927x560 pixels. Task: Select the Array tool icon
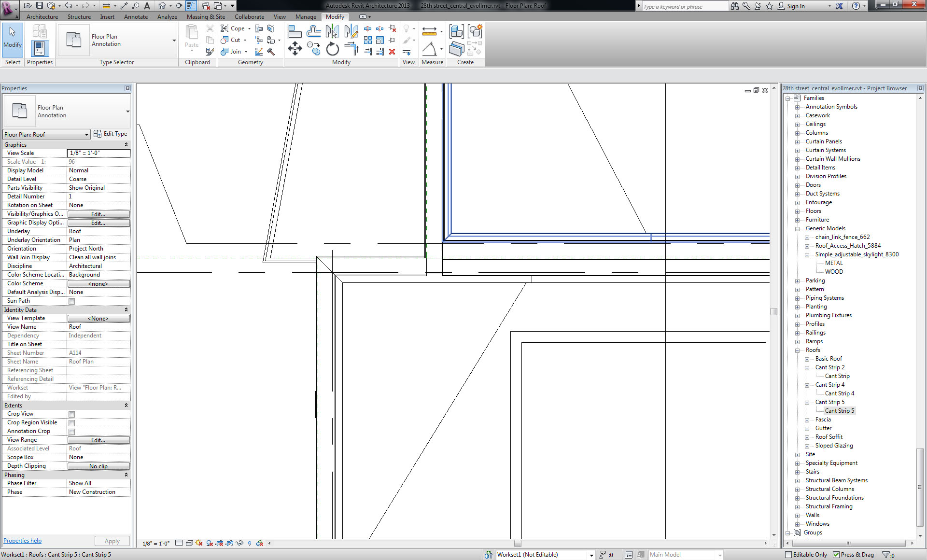tap(368, 40)
